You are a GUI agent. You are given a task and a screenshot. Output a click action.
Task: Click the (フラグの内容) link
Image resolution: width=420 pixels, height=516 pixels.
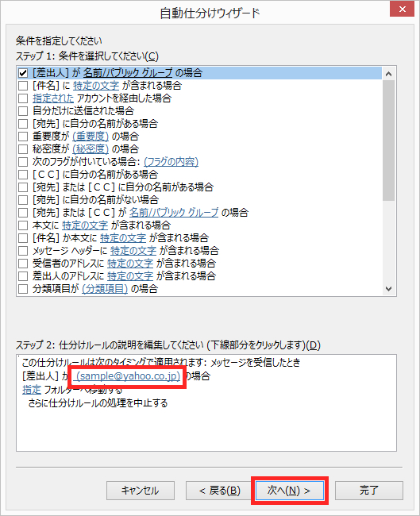click(x=171, y=162)
